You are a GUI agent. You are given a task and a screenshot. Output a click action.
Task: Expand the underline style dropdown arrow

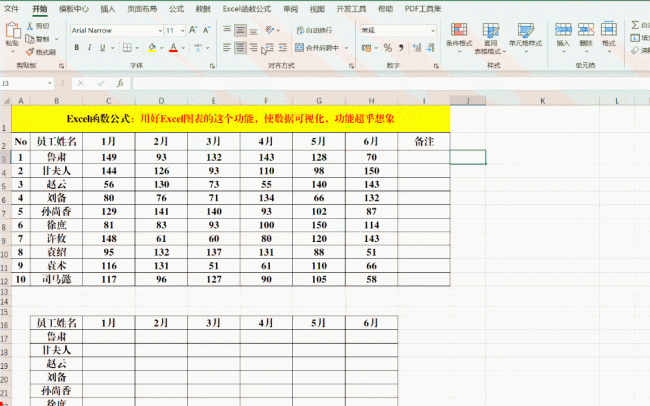click(112, 48)
